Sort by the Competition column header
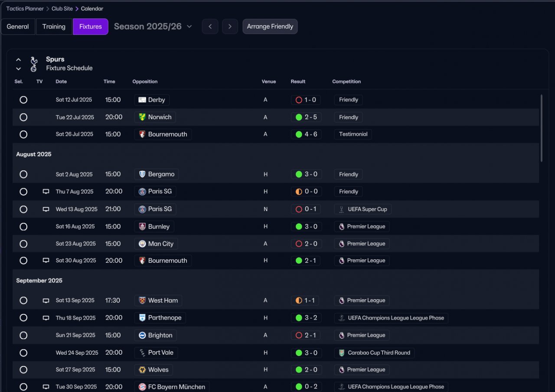 pyautogui.click(x=346, y=82)
